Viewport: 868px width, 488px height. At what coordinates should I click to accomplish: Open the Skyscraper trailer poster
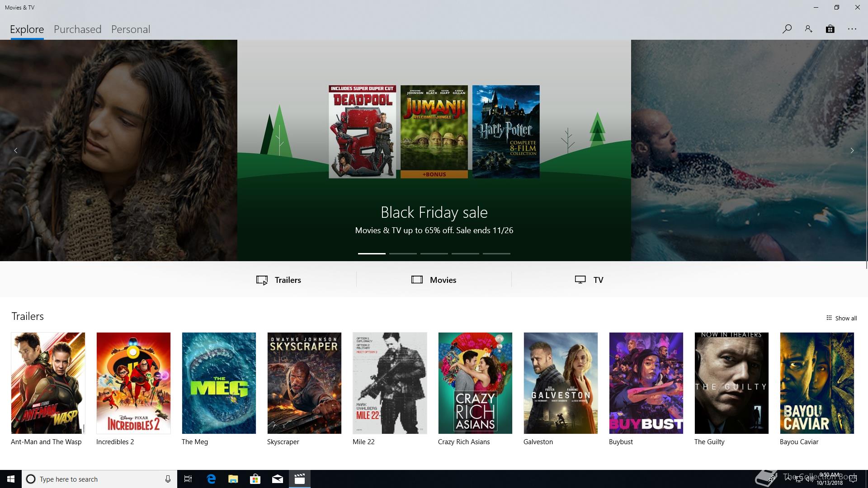pyautogui.click(x=304, y=383)
